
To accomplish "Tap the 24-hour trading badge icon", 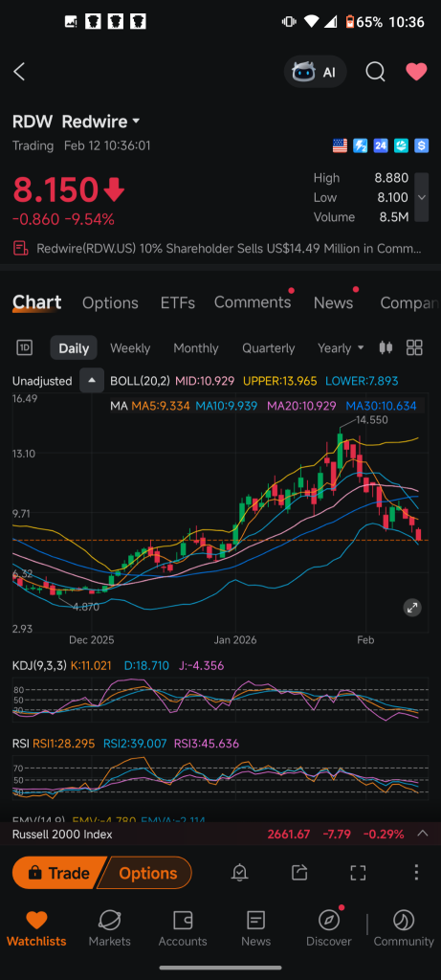I will [x=381, y=146].
